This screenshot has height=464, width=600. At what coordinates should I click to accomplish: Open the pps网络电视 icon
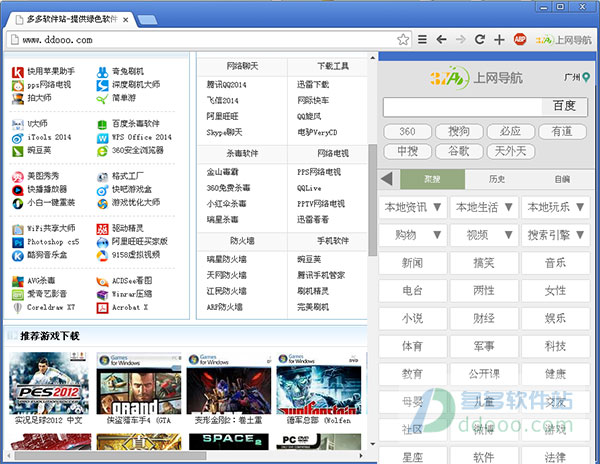[x=18, y=85]
